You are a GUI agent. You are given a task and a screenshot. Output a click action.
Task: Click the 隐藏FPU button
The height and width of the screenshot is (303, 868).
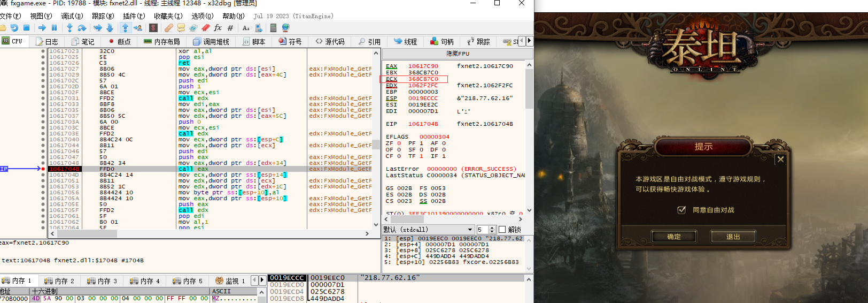point(458,54)
